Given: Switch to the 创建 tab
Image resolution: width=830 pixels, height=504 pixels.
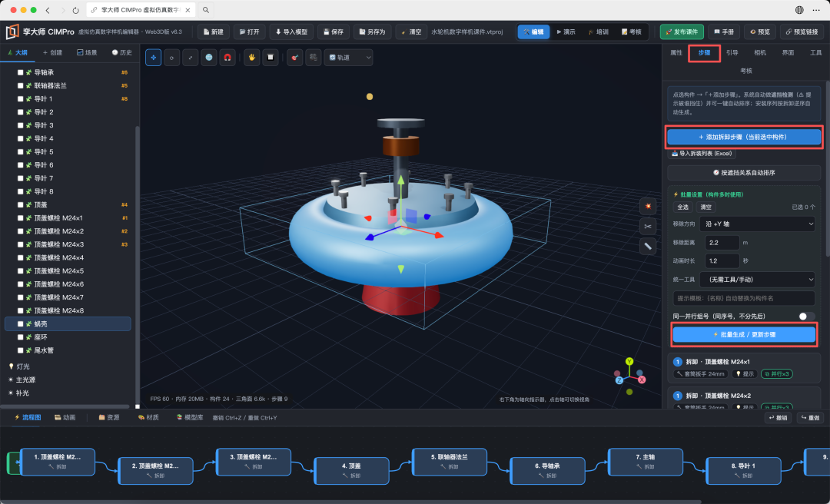Looking at the screenshot, I should pyautogui.click(x=52, y=52).
